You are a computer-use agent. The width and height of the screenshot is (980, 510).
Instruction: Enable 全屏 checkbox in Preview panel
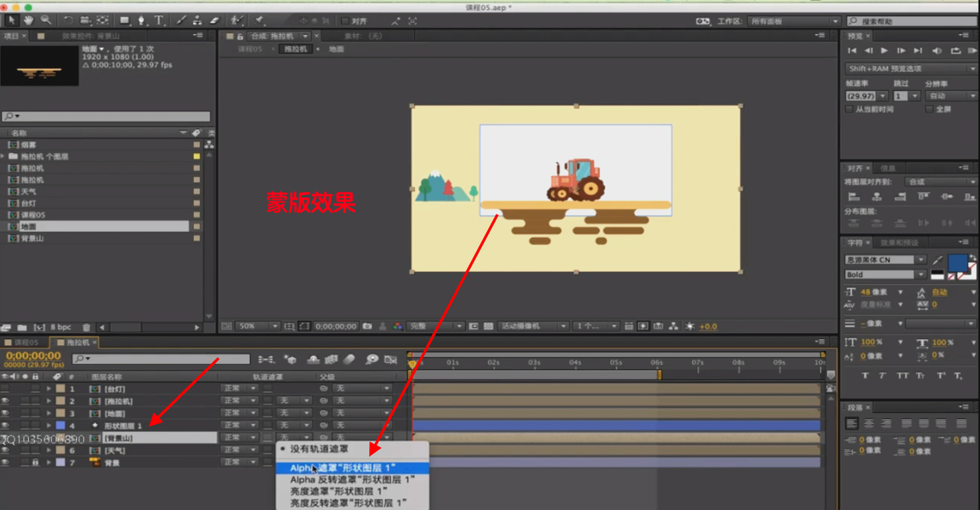[x=929, y=110]
